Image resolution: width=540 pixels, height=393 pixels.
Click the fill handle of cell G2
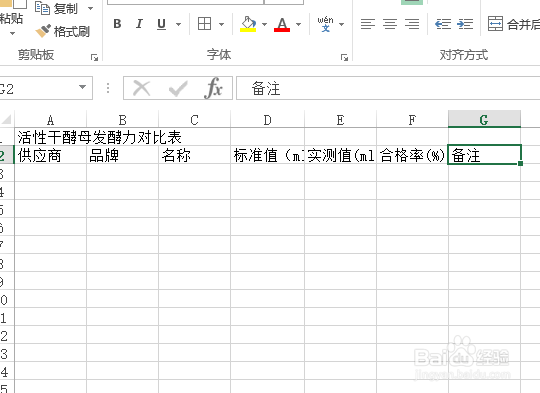(x=520, y=164)
